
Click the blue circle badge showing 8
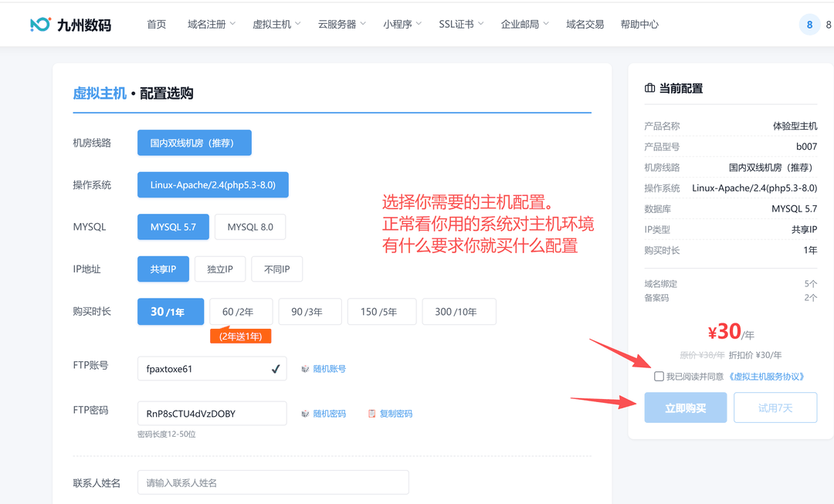coord(809,25)
